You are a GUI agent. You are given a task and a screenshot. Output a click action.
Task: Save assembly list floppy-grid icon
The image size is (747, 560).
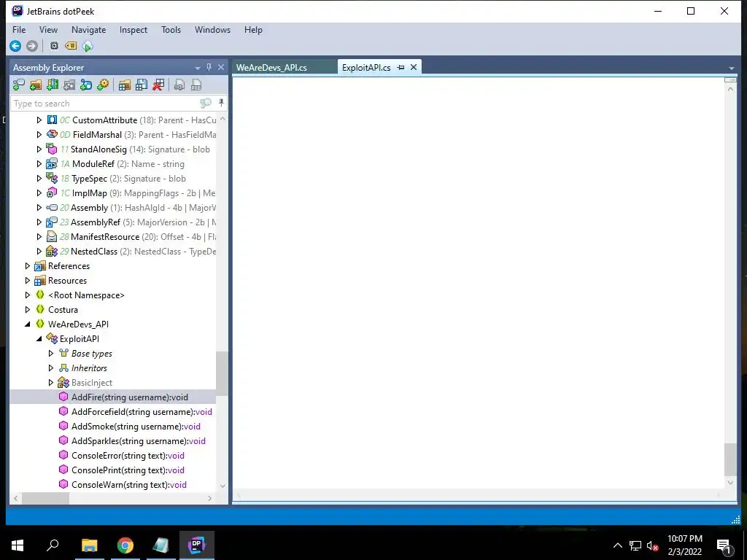tap(142, 85)
